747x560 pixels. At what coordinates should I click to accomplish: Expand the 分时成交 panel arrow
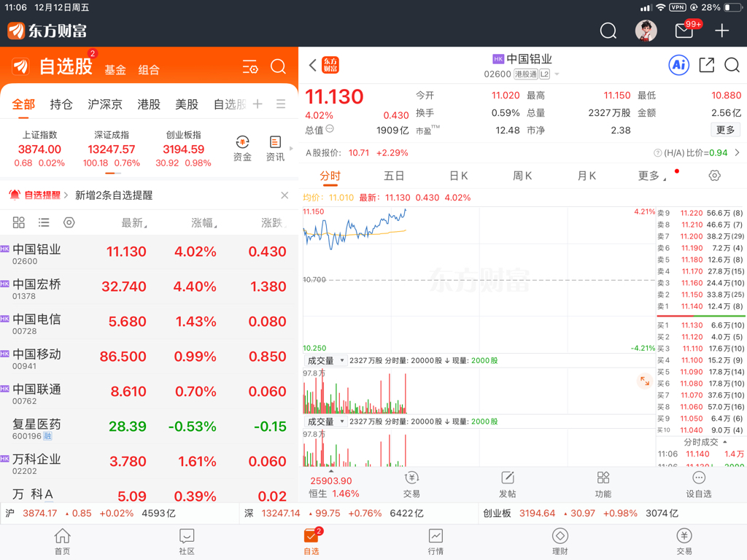(725, 442)
